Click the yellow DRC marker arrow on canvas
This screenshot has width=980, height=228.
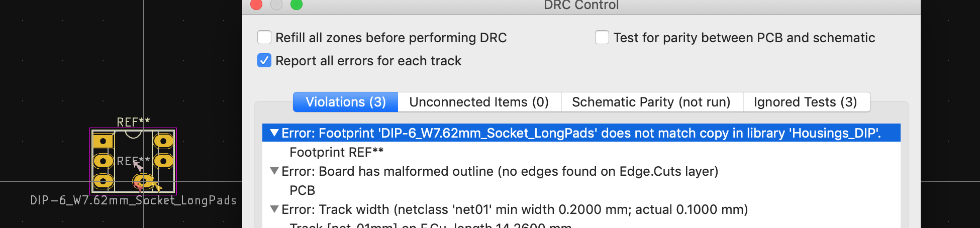[158, 187]
